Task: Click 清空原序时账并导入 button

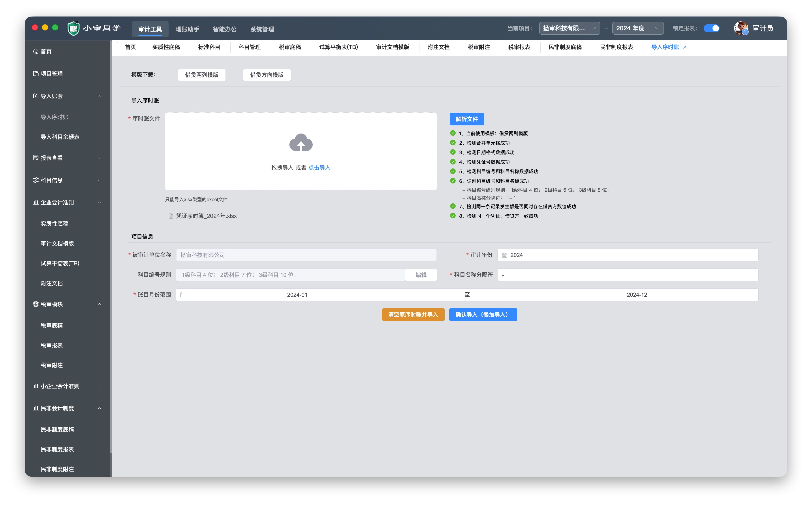Action: pyautogui.click(x=413, y=315)
